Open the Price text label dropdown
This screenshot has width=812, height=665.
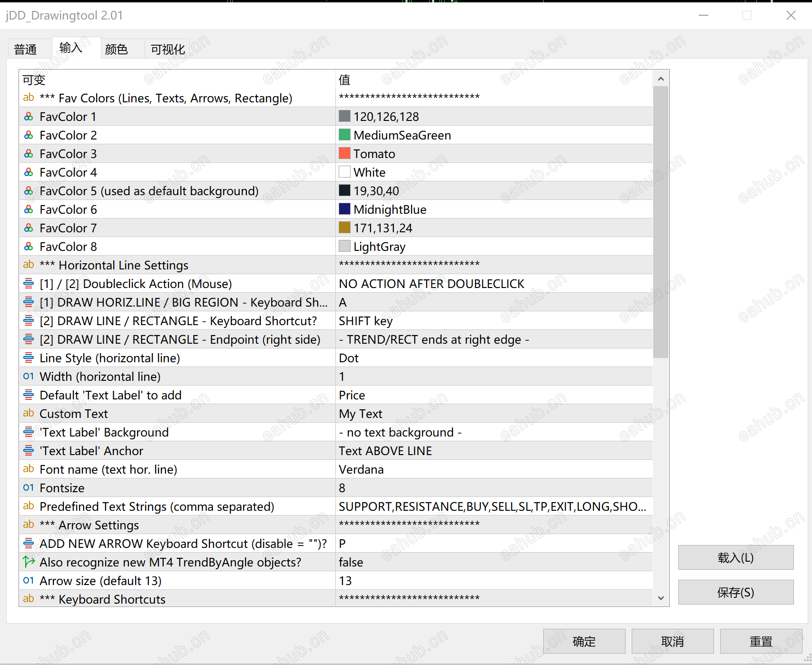tap(494, 395)
